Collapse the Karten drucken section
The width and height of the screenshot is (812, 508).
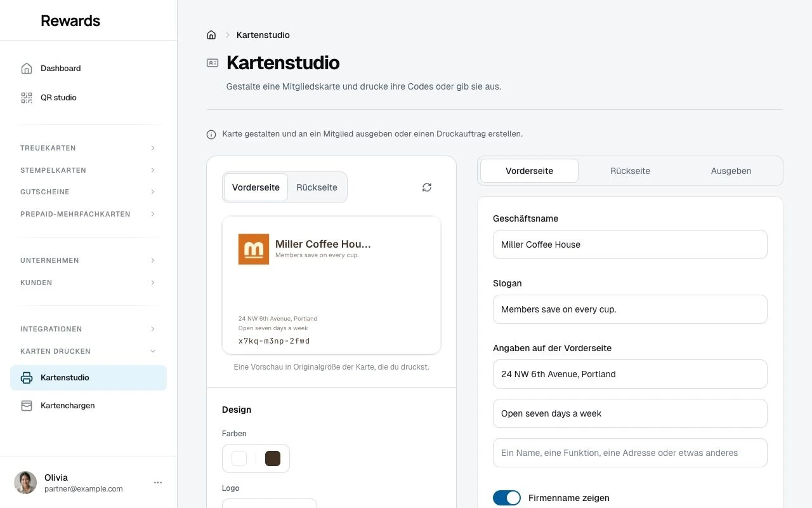click(88, 351)
